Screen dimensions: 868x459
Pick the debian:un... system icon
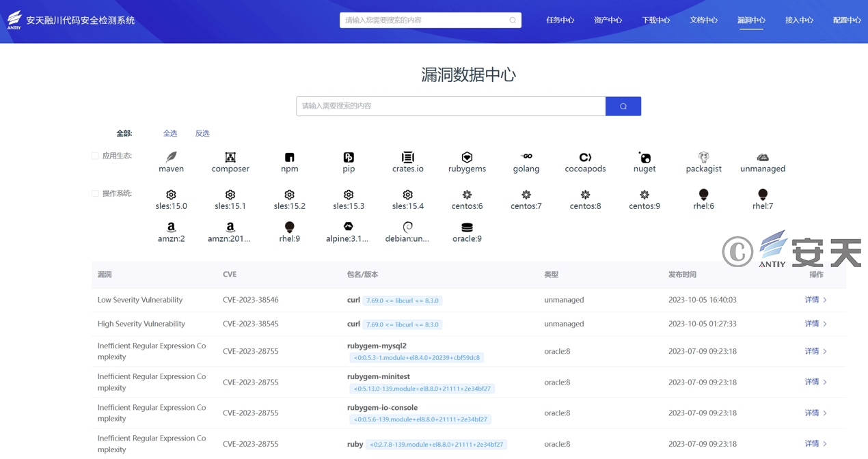[x=408, y=227]
